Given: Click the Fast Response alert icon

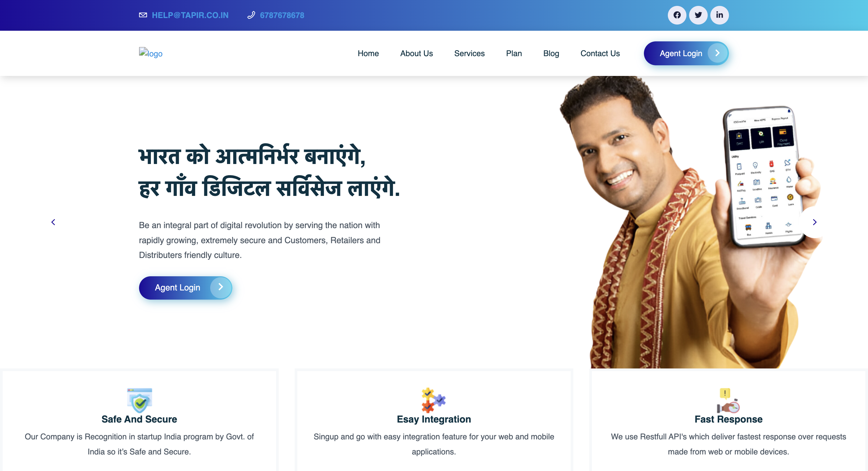Looking at the screenshot, I should 728,400.
